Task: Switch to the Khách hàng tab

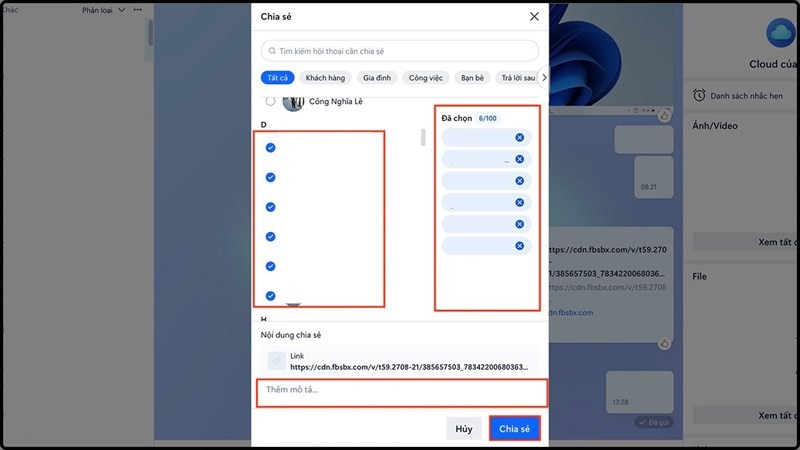Action: (x=325, y=77)
